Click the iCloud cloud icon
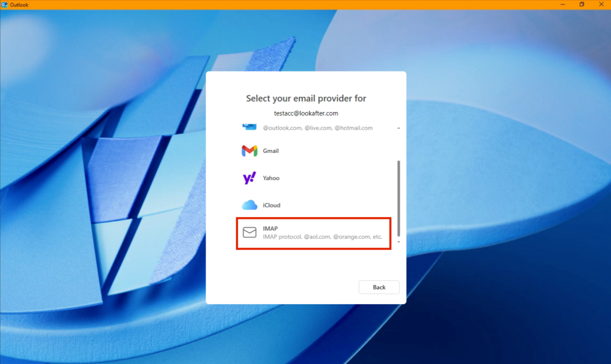Image resolution: width=611 pixels, height=364 pixels. [249, 205]
